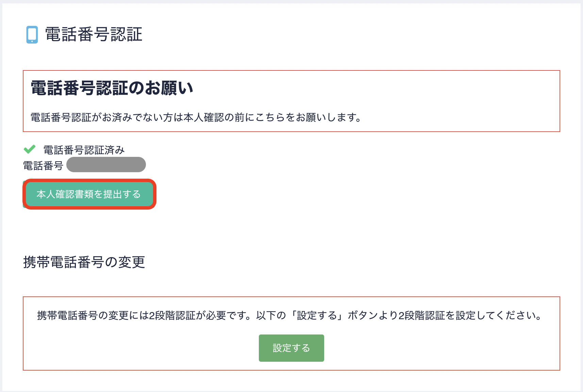Click the empty space right of the 電話番号認証のお願い heading
Screen dimensions: 583x392
374,88
